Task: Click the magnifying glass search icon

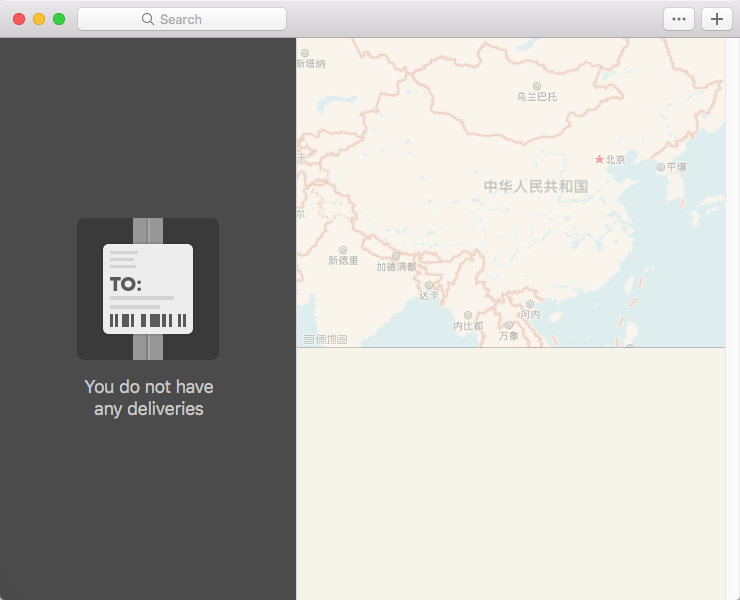Action: (148, 19)
